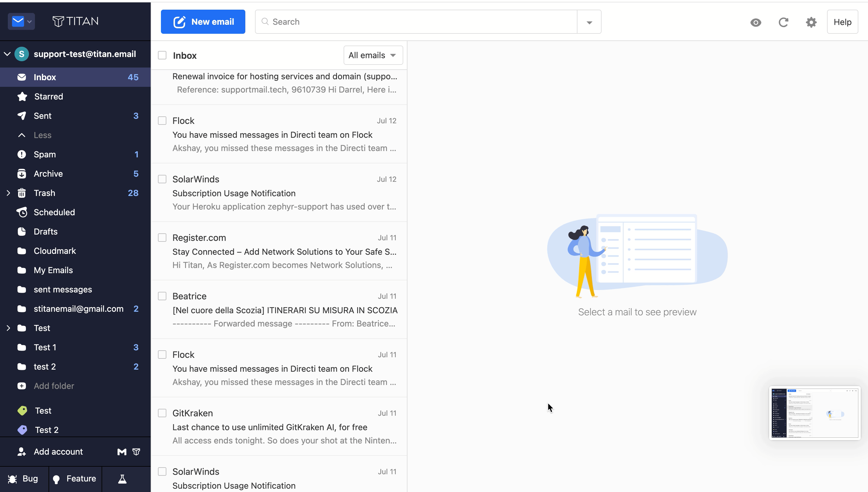
Task: Click in the Search field
Action: point(416,22)
